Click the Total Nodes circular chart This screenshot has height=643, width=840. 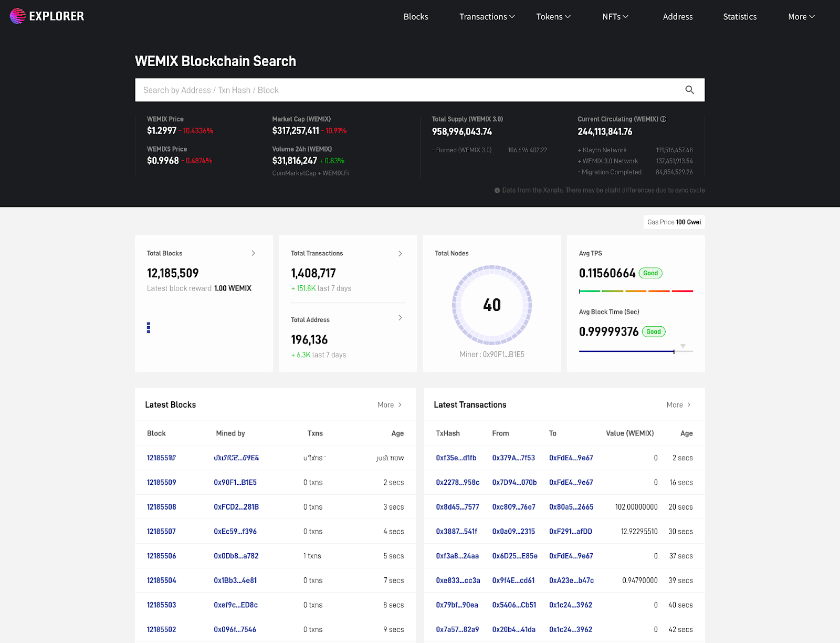click(x=492, y=305)
